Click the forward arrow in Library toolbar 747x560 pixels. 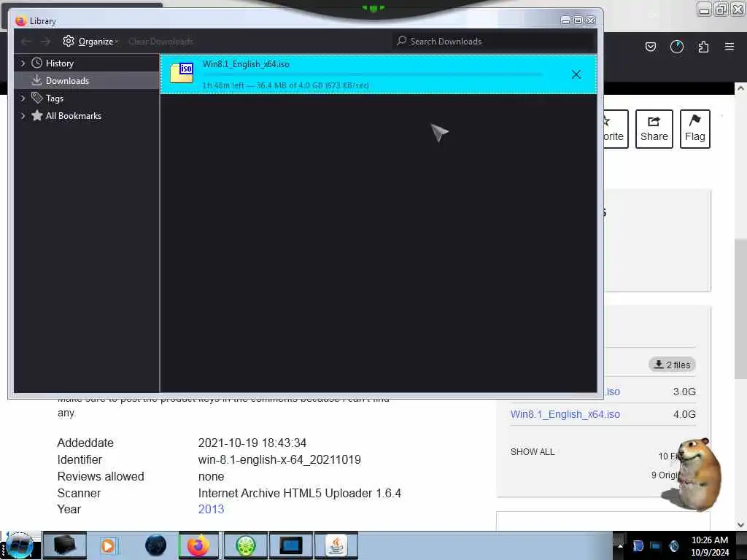click(45, 42)
